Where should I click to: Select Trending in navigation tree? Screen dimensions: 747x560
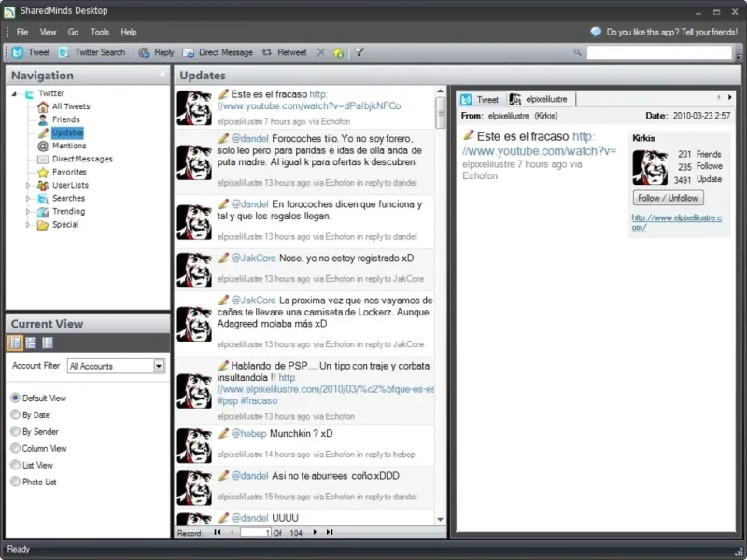point(68,212)
